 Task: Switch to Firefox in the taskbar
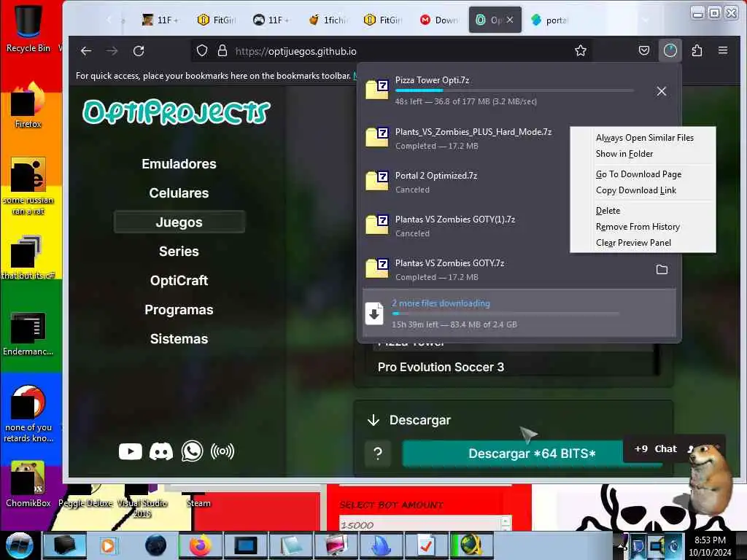tap(201, 545)
